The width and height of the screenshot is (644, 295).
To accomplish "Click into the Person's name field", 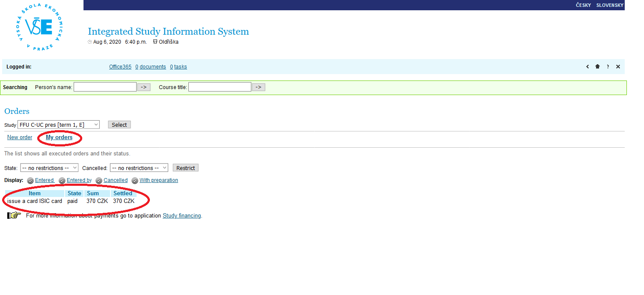I will [x=105, y=87].
